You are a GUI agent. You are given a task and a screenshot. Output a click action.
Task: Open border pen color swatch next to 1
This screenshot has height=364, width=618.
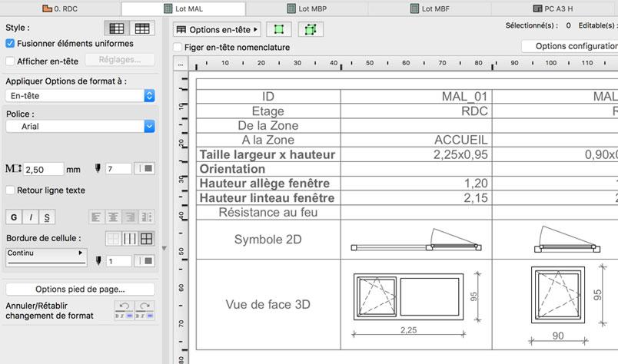click(x=145, y=261)
